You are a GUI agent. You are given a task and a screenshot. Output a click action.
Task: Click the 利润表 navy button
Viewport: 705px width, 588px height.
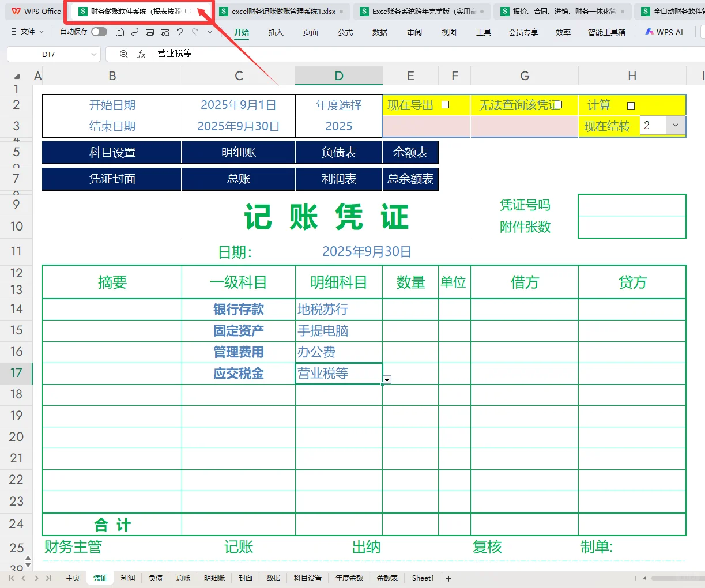tap(338, 179)
